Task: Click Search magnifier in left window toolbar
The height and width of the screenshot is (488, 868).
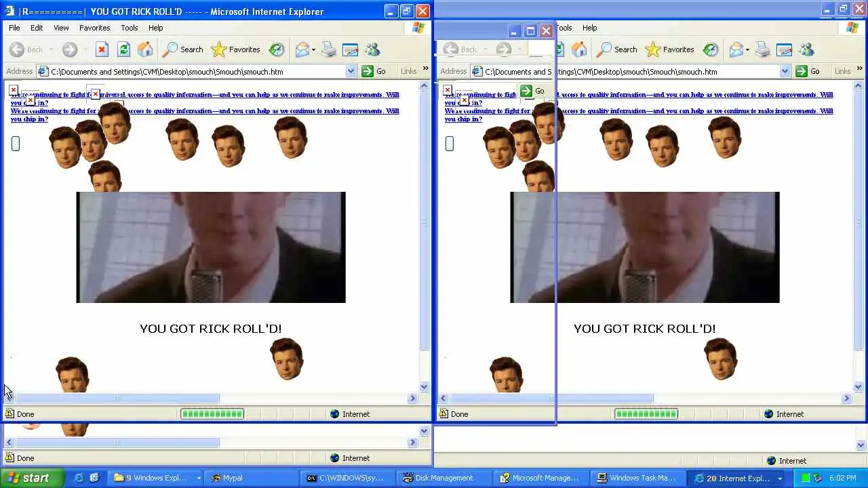Action: click(x=170, y=49)
